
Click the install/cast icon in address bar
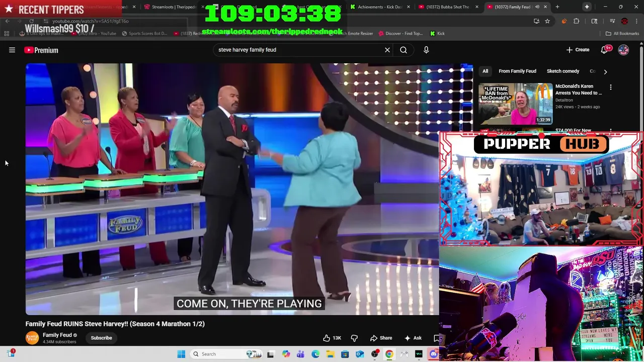coord(536,21)
